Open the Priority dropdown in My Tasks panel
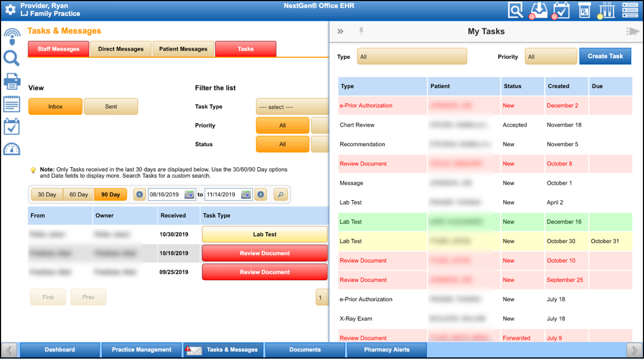This screenshot has width=644, height=359. (x=550, y=56)
